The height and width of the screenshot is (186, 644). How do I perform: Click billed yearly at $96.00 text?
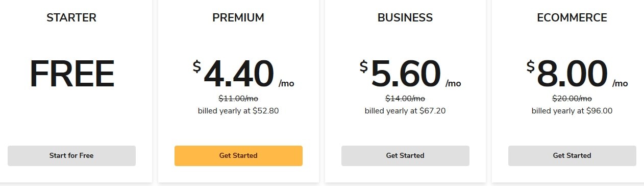point(572,110)
